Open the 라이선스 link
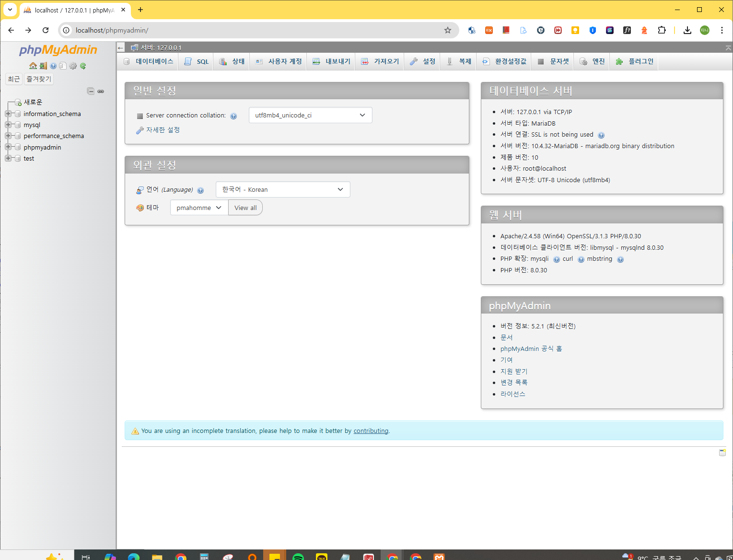 (513, 394)
